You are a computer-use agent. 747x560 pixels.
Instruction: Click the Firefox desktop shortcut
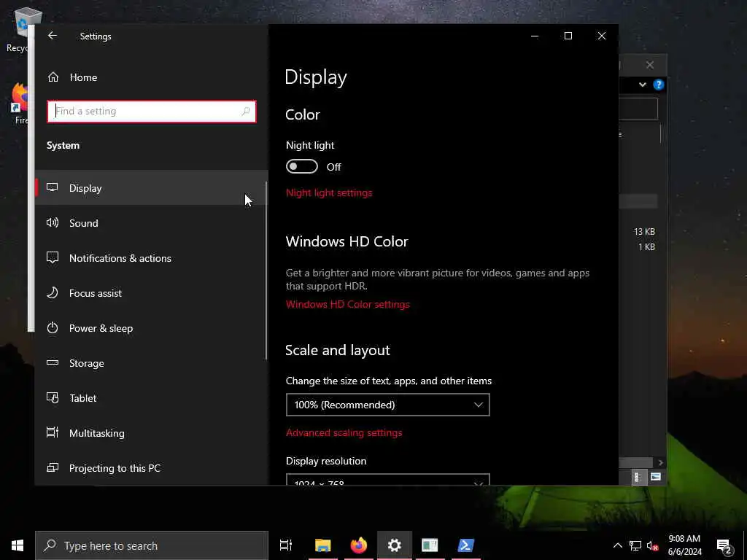click(21, 104)
